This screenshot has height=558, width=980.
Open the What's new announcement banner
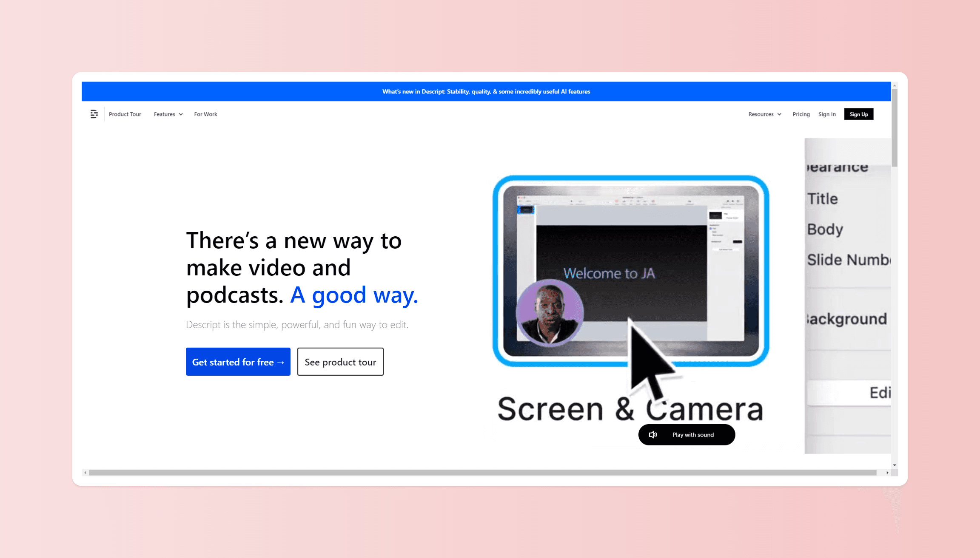click(486, 91)
